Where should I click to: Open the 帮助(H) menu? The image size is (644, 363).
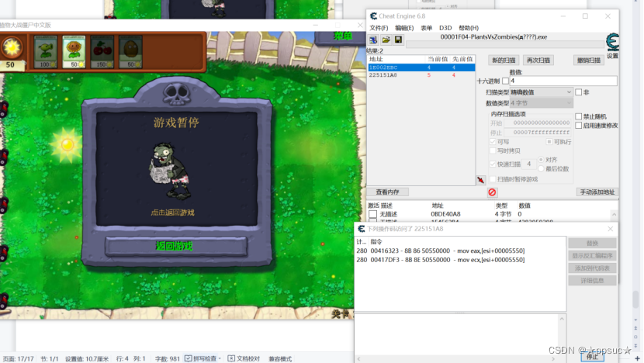469,28
